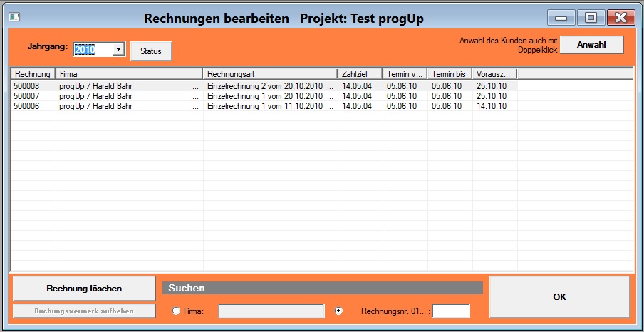This screenshot has height=332, width=644.
Task: Click the Termin v... column header
Action: pos(405,74)
